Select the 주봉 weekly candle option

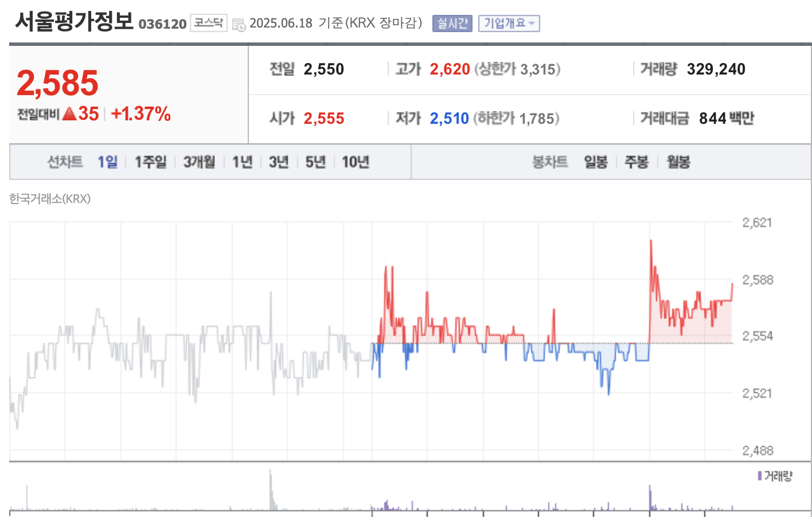point(636,162)
